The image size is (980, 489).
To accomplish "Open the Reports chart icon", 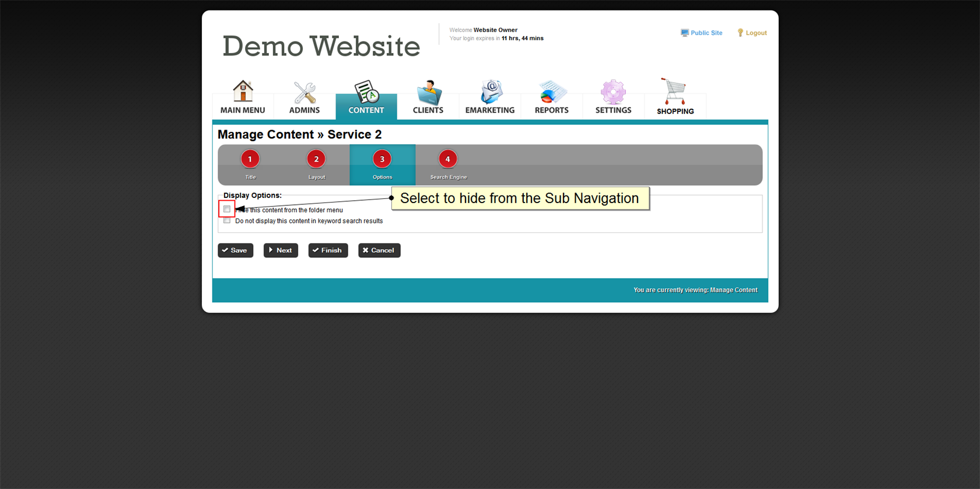I will coord(552,92).
